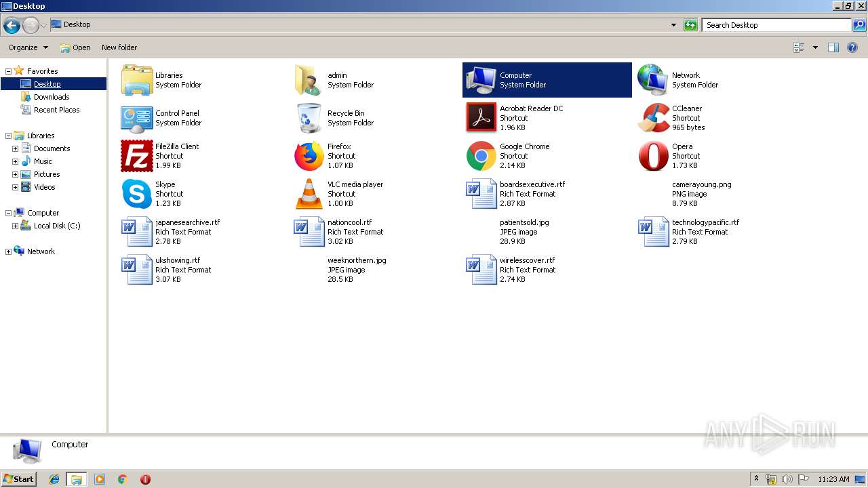Expand the Music library node

click(x=15, y=161)
